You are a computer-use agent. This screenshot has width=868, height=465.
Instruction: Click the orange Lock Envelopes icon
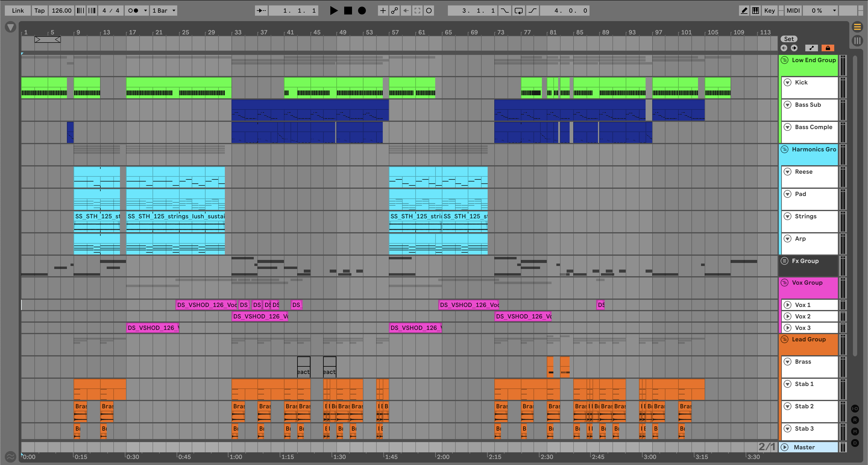pyautogui.click(x=828, y=48)
